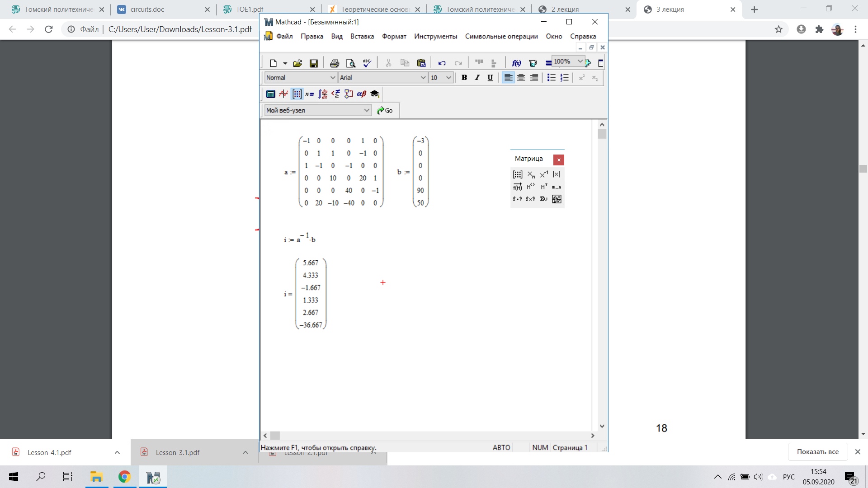Insert picture from the Matrix palette
Viewport: 868px width, 488px height.
click(x=557, y=199)
